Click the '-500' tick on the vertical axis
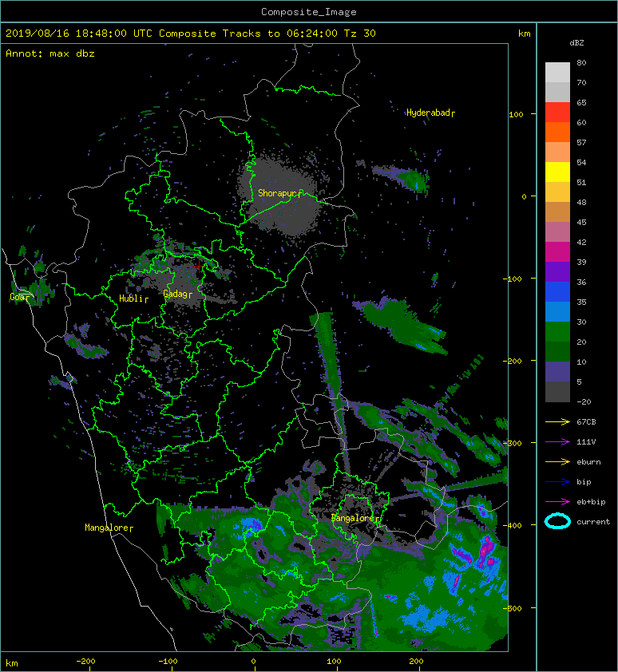 coord(513,609)
